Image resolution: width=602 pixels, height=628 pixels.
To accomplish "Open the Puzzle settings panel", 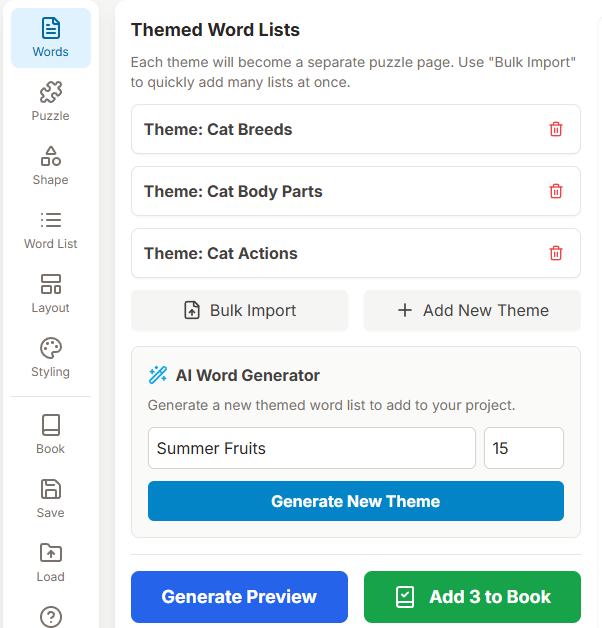I will coord(50,102).
